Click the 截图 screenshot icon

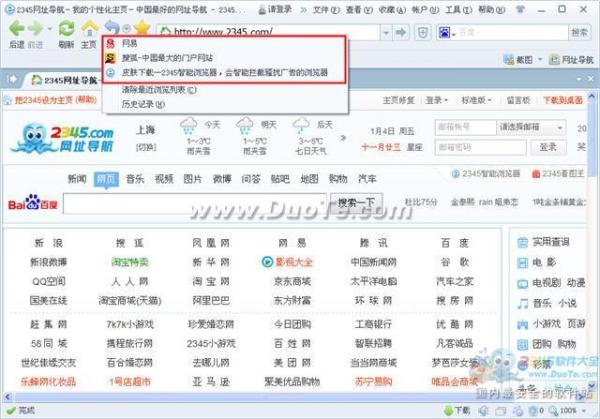click(509, 60)
